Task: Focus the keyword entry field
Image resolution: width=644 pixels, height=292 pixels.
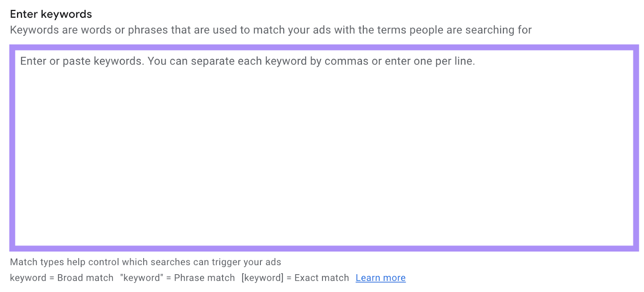Action: (282, 121)
